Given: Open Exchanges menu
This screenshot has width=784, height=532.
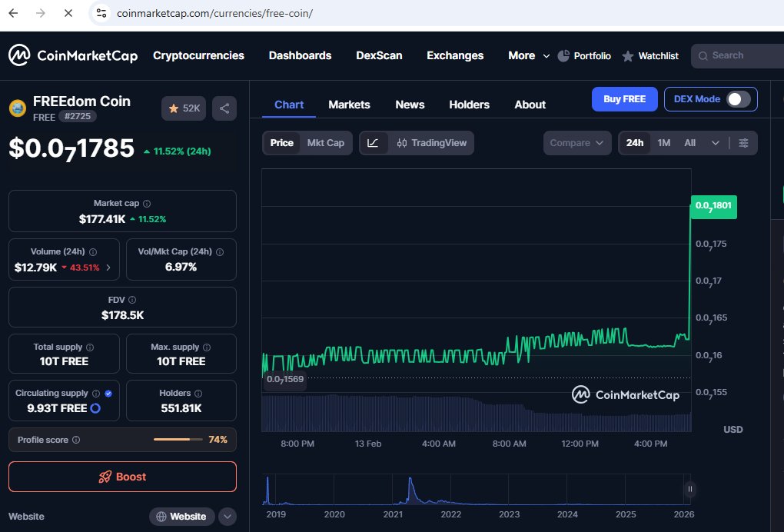Looking at the screenshot, I should pyautogui.click(x=455, y=55).
